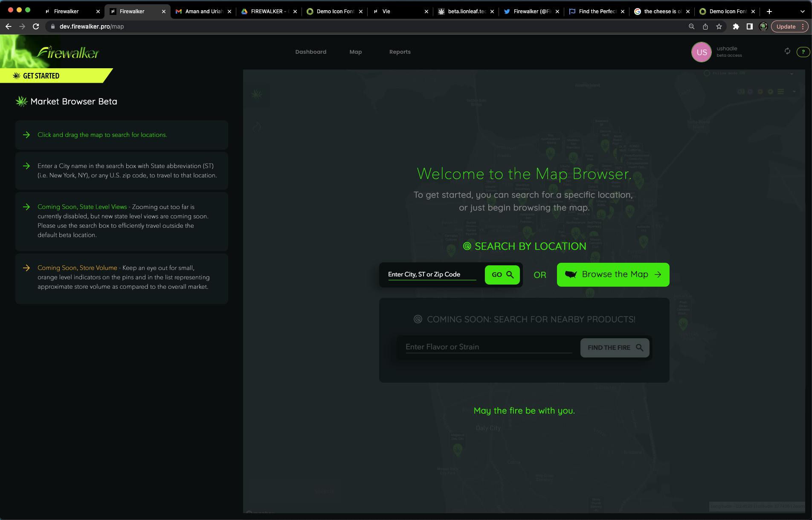Click 'May the fire be with you.' text
The image size is (812, 520).
[x=524, y=411]
